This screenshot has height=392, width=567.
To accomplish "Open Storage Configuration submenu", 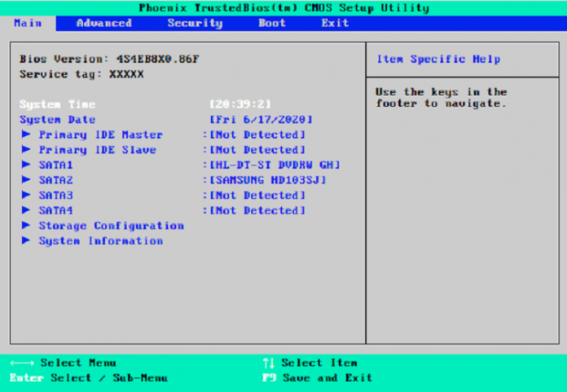I will click(x=111, y=226).
